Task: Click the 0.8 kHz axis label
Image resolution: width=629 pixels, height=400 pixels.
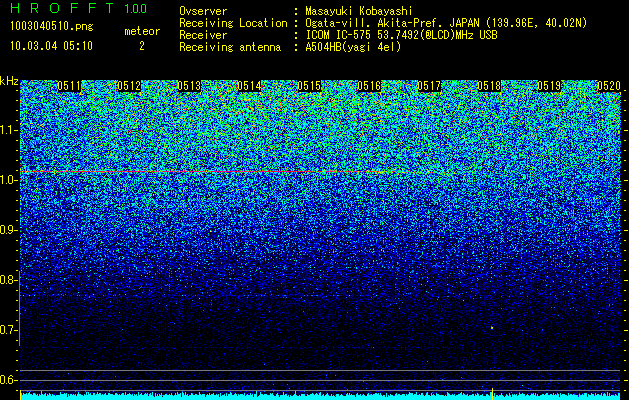Action: [x=8, y=280]
